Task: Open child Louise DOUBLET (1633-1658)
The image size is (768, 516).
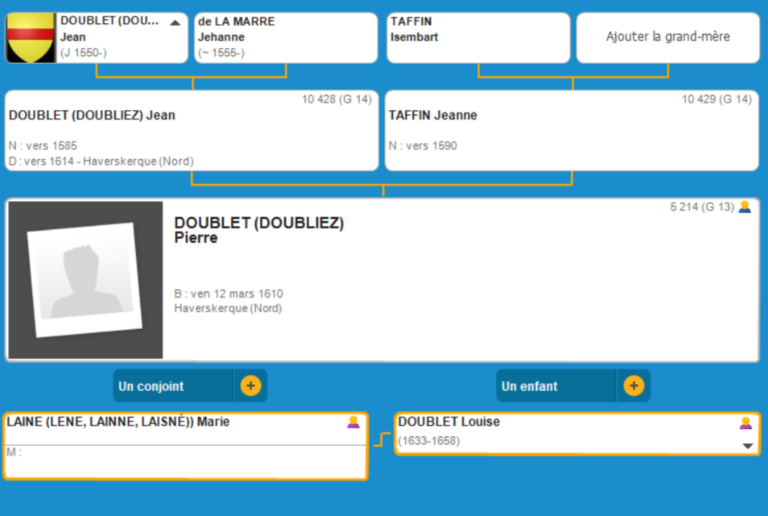Action: pos(560,431)
